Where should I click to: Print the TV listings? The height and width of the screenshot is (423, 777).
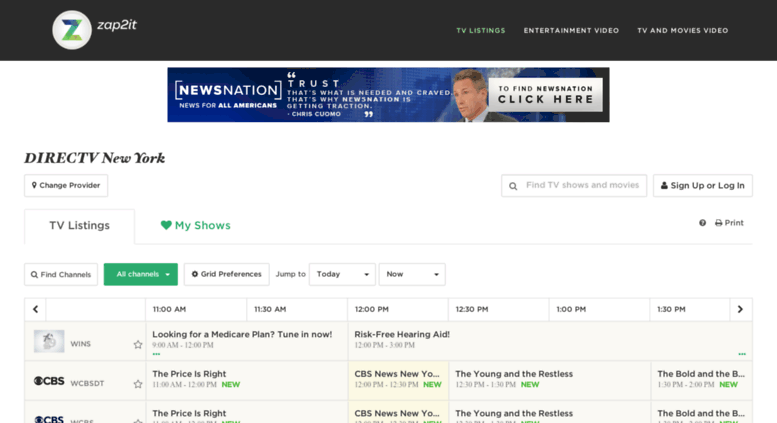(729, 223)
